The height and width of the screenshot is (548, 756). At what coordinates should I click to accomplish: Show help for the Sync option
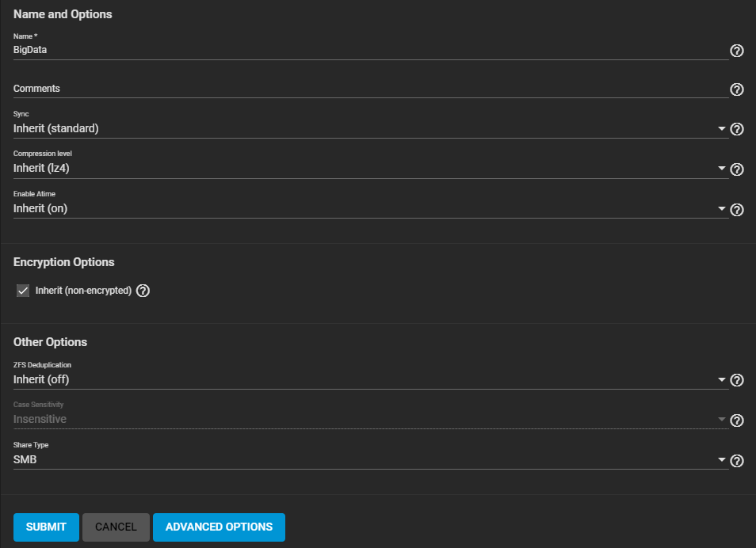[736, 129]
